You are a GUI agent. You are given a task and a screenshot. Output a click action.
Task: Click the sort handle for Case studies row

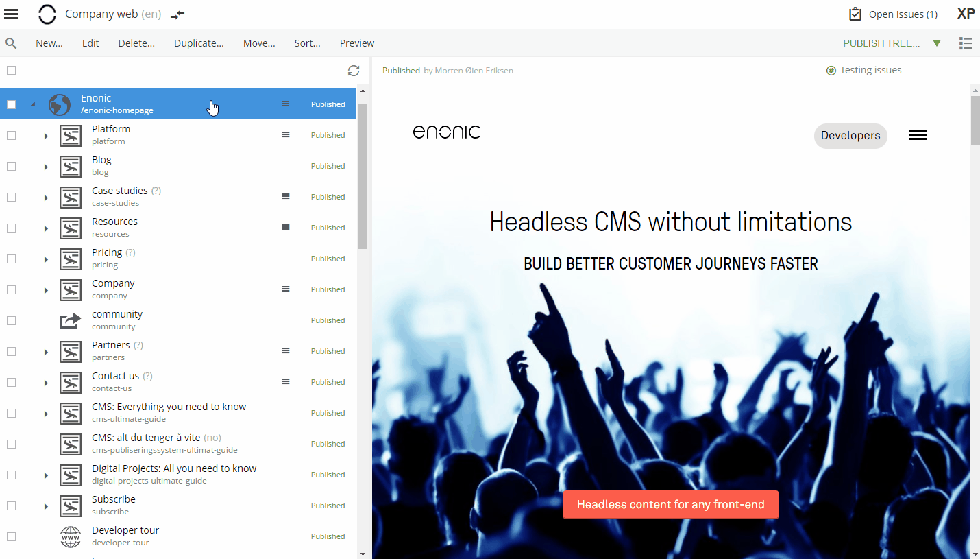(x=286, y=196)
